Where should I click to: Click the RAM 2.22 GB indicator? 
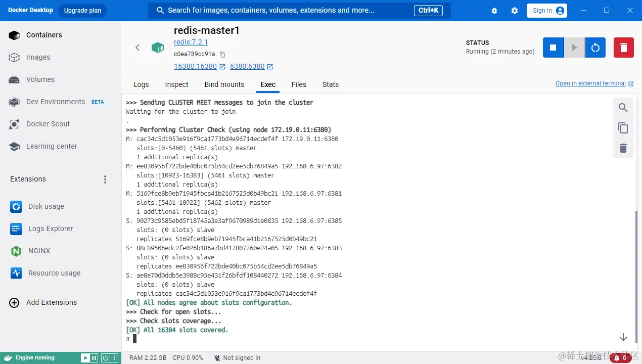coord(148,358)
